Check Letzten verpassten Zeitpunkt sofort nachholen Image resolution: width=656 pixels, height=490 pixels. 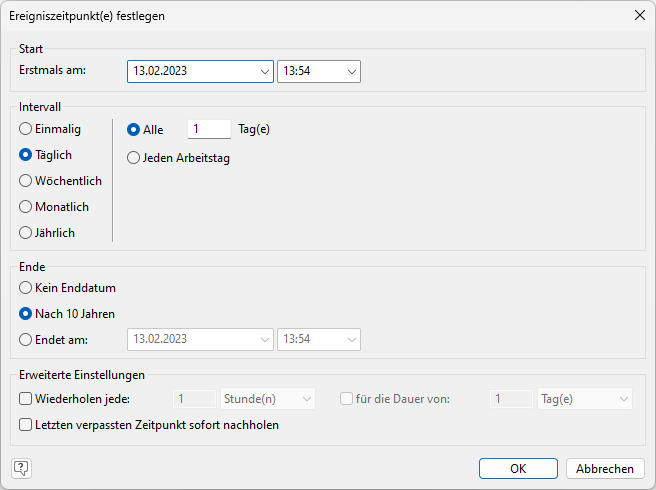[26, 425]
